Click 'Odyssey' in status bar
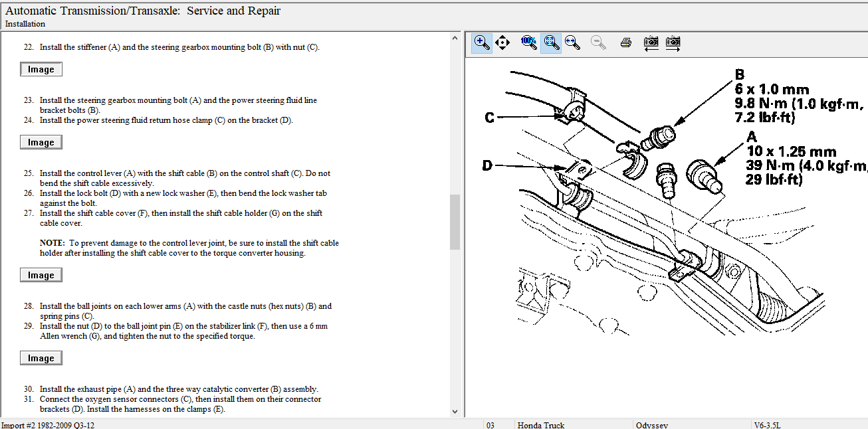868x429 pixels. (x=652, y=424)
